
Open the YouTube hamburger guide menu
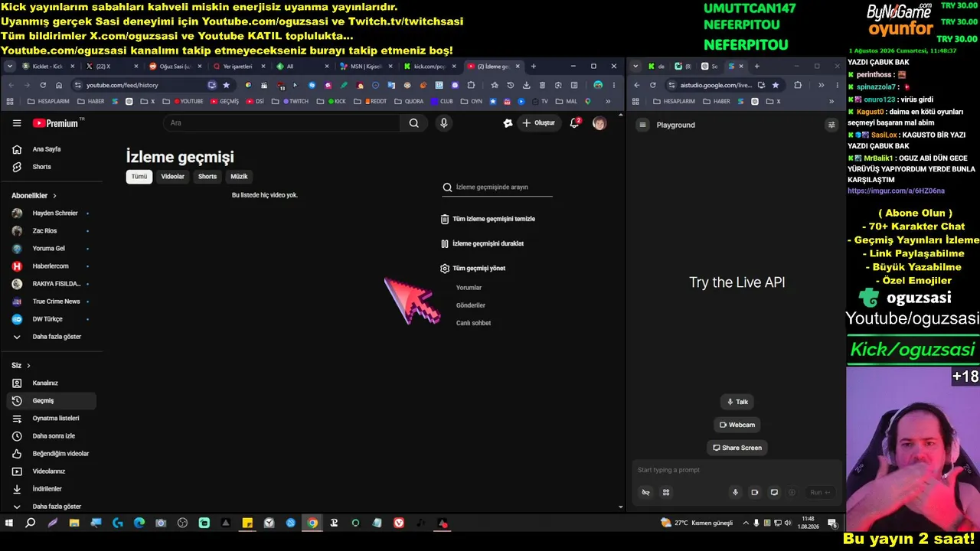coord(17,123)
